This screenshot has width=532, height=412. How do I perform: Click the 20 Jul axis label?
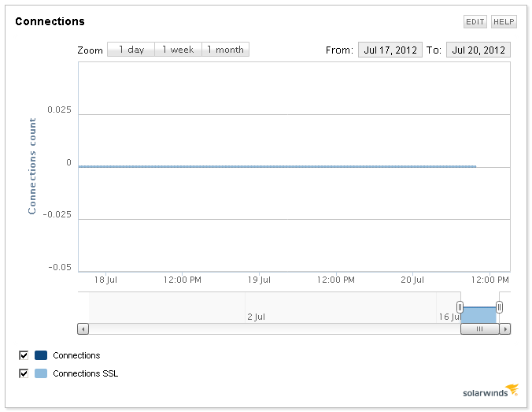tap(412, 280)
